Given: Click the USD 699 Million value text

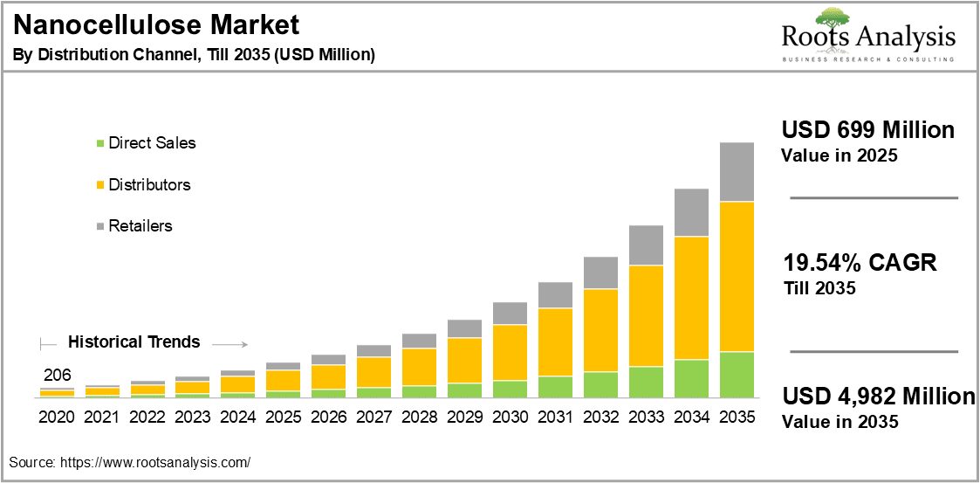Looking at the screenshot, I should [869, 130].
